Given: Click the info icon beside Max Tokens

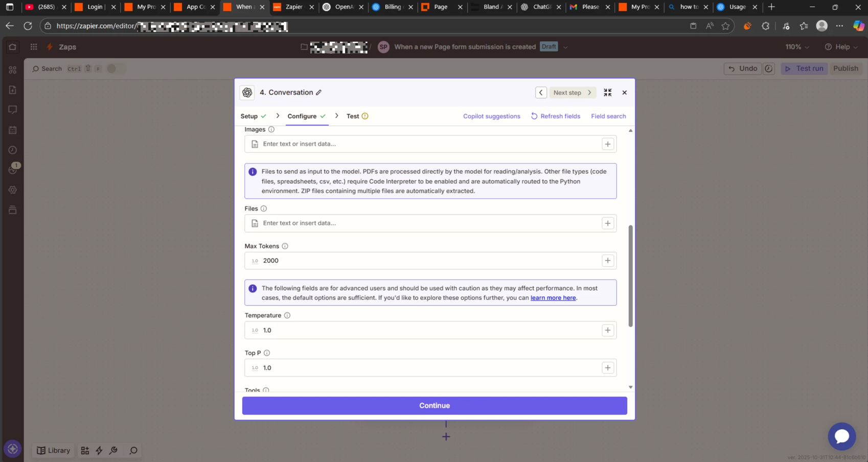Looking at the screenshot, I should tap(285, 246).
